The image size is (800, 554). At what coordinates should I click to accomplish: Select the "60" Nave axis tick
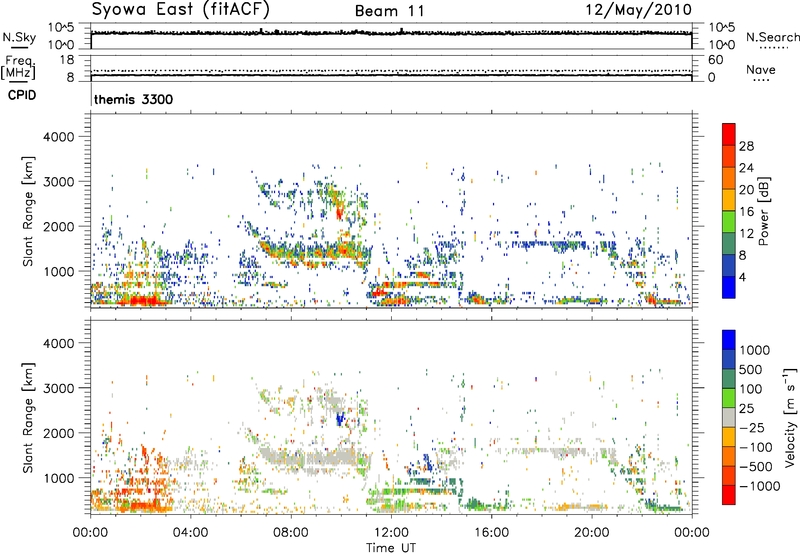point(715,60)
